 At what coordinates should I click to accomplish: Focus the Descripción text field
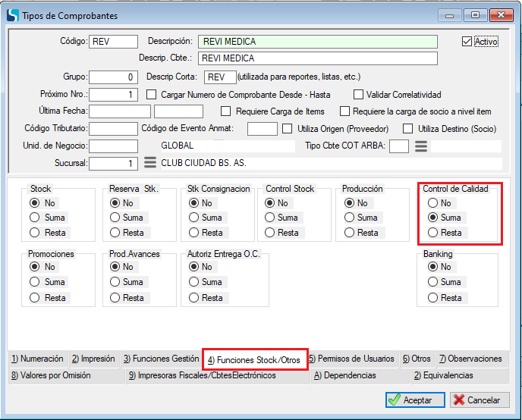[x=317, y=42]
